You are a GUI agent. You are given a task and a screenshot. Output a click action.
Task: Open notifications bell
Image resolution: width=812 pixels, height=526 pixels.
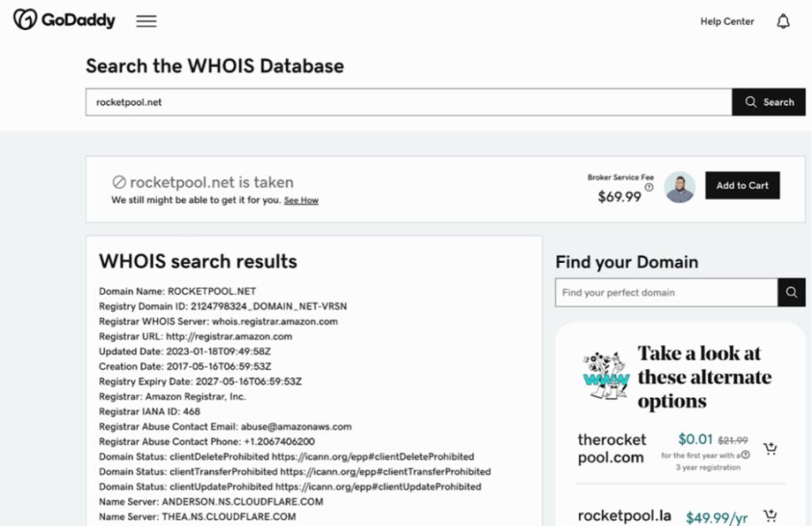pyautogui.click(x=783, y=22)
